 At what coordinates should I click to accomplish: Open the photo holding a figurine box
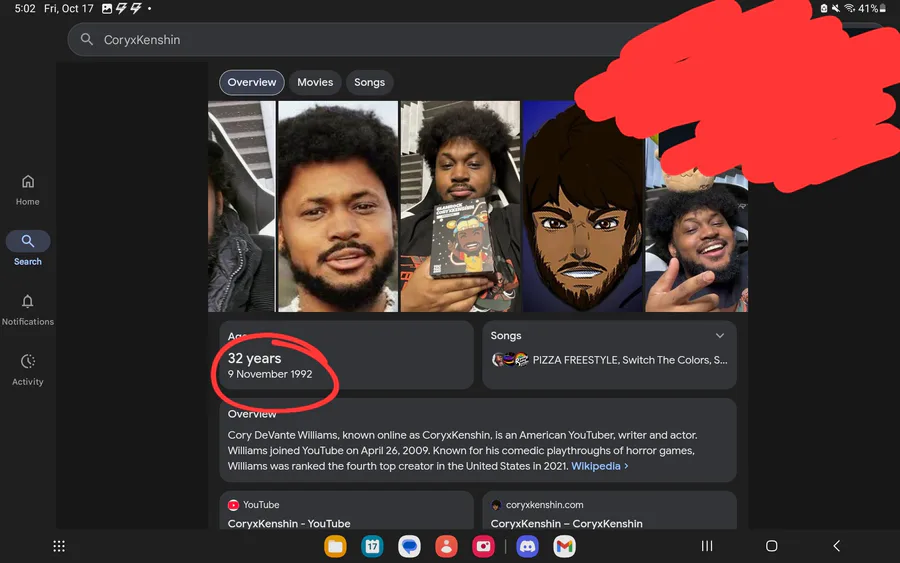460,207
